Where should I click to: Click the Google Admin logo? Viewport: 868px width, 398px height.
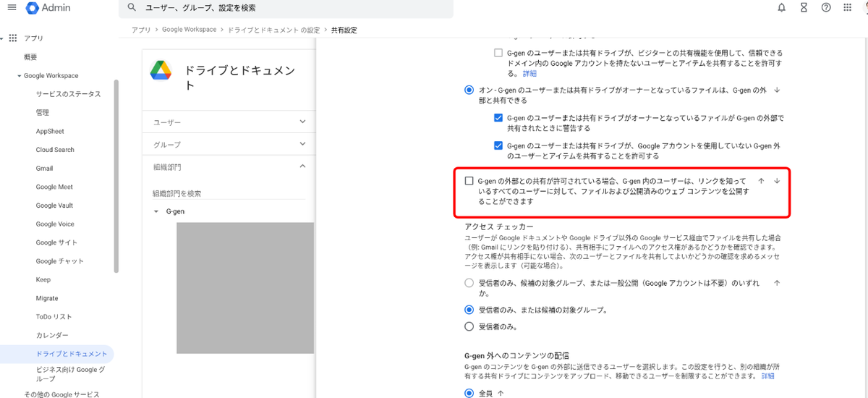pos(33,8)
